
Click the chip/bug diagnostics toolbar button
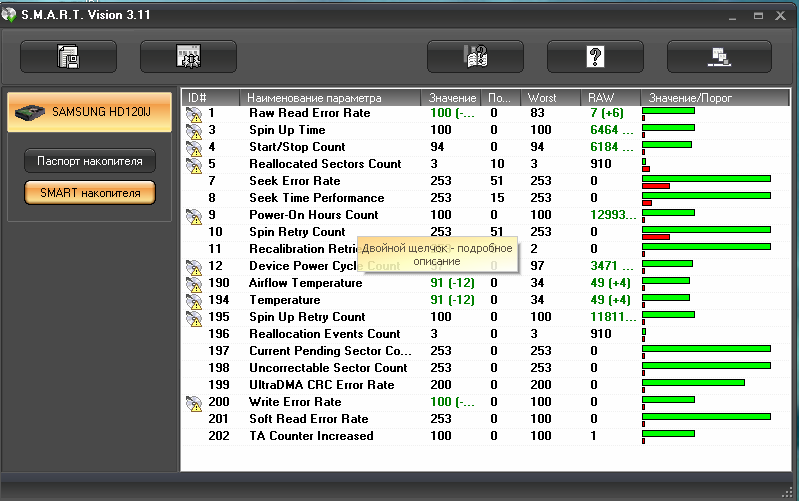click(188, 57)
